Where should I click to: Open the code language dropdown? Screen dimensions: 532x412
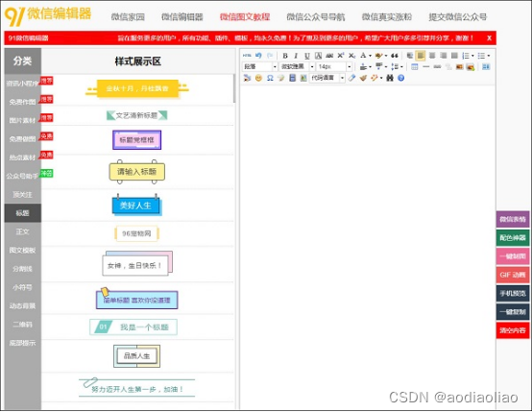(x=327, y=78)
